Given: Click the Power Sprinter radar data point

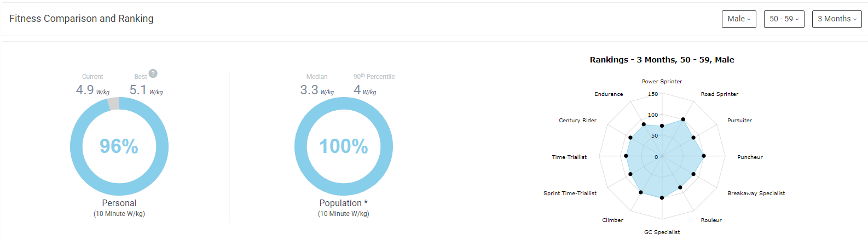Looking at the screenshot, I should point(662,126).
